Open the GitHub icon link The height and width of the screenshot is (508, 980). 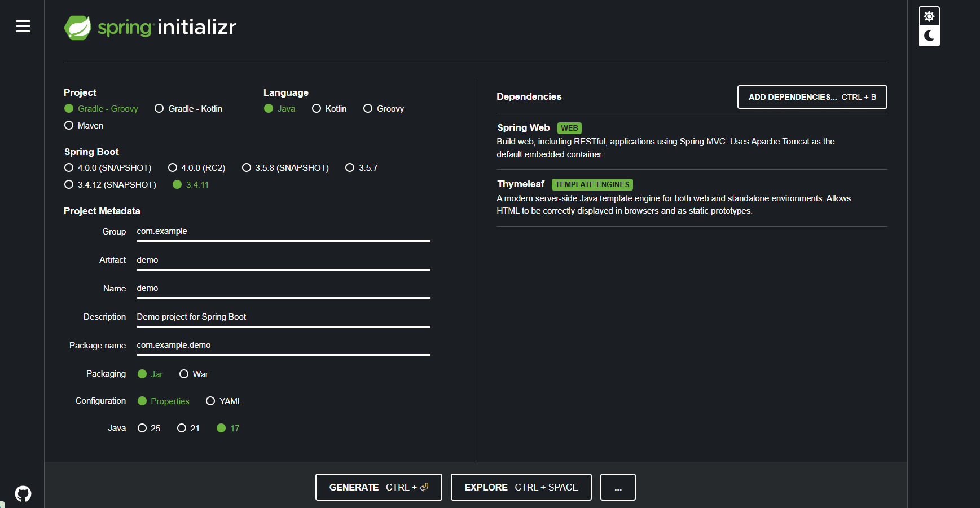[x=23, y=494]
